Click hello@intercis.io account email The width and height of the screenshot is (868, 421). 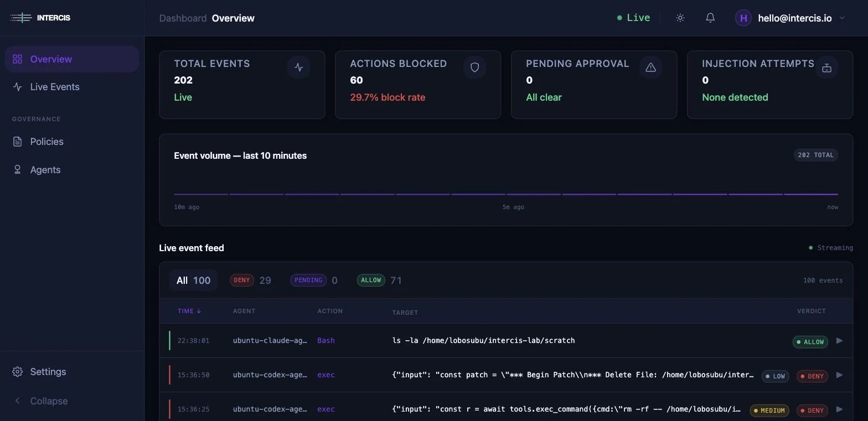(x=794, y=18)
